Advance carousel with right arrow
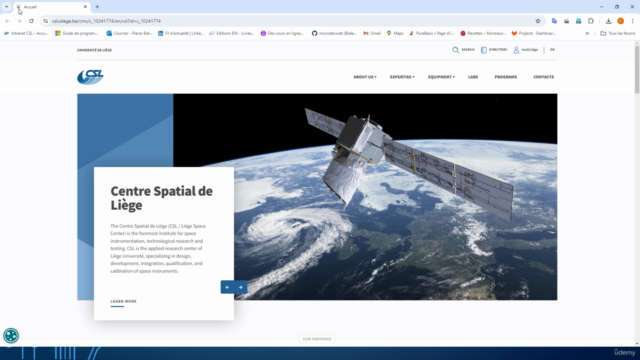The image size is (640, 360). [241, 287]
